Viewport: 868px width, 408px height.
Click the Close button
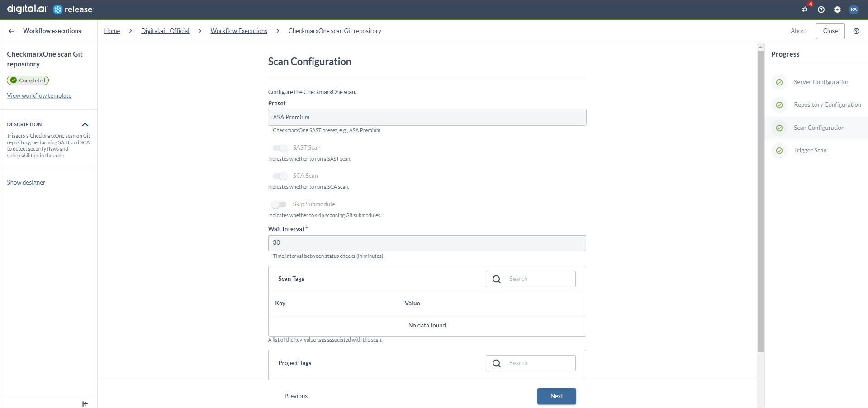click(x=830, y=31)
